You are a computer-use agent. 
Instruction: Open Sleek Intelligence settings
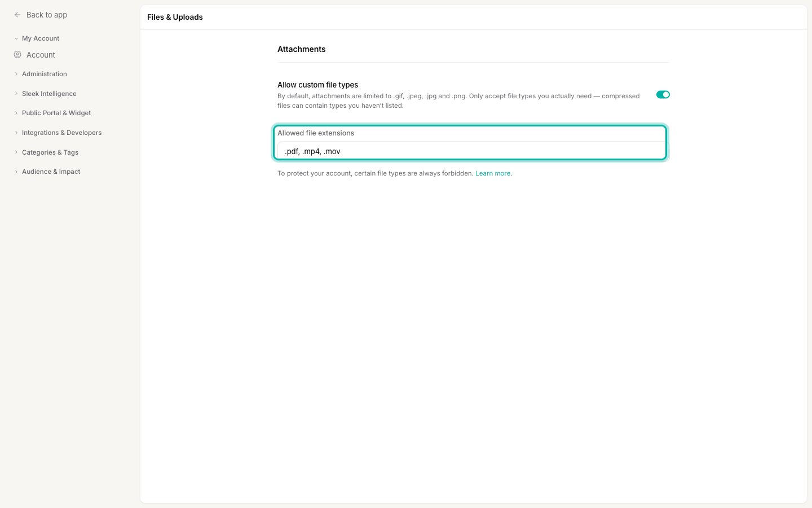tap(49, 94)
